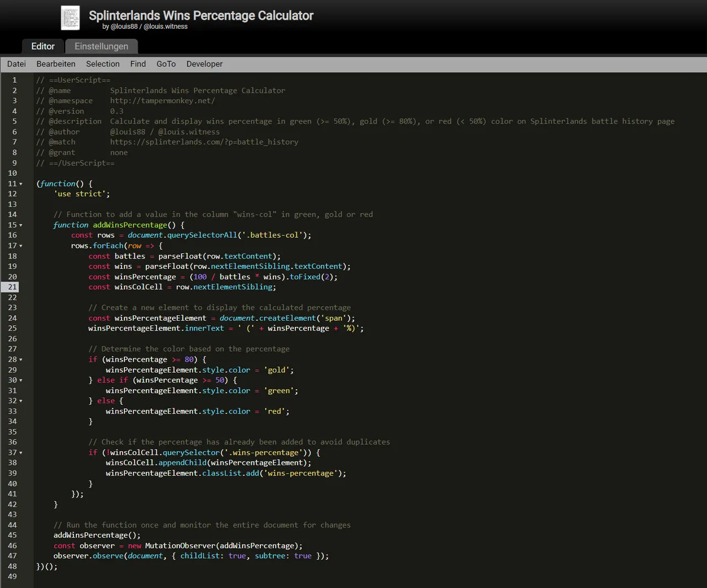Viewport: 707px width, 588px height.
Task: Click "createElement('span')" on line 24
Action: [305, 318]
